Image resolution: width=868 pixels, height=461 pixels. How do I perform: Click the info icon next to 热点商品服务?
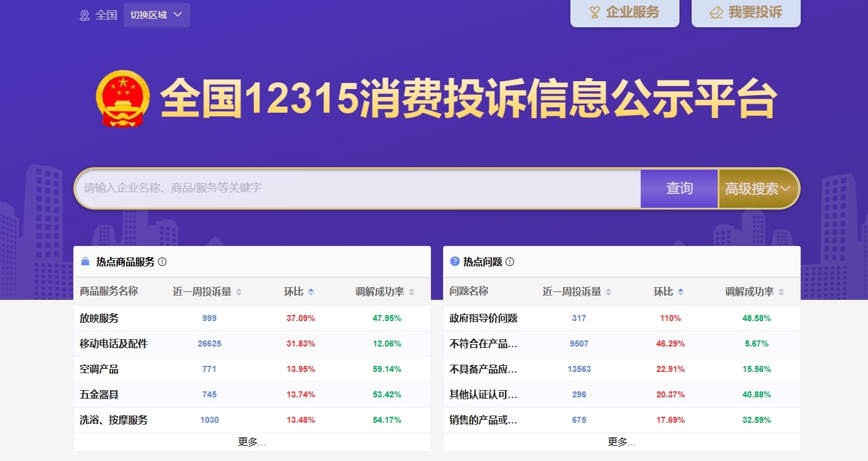[162, 262]
